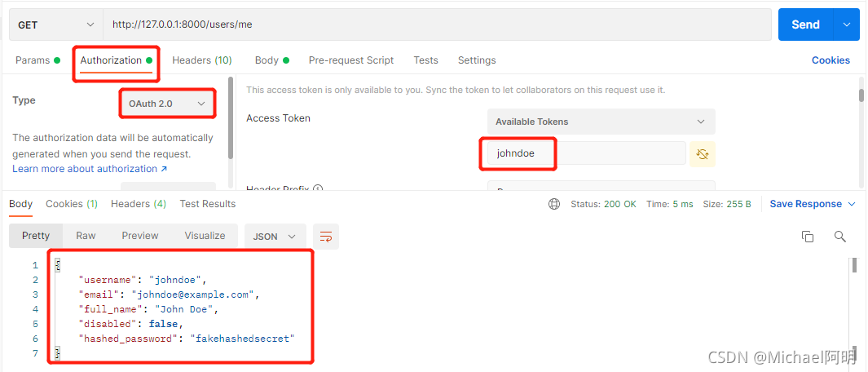Switch response view to Raw
Screen dimensions: 868x372
[86, 236]
